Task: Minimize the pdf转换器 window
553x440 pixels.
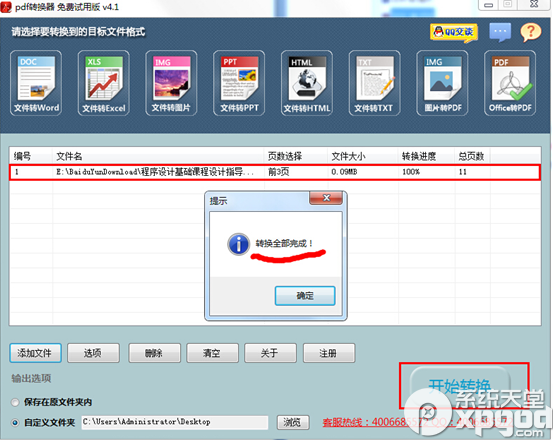Action: click(x=488, y=5)
